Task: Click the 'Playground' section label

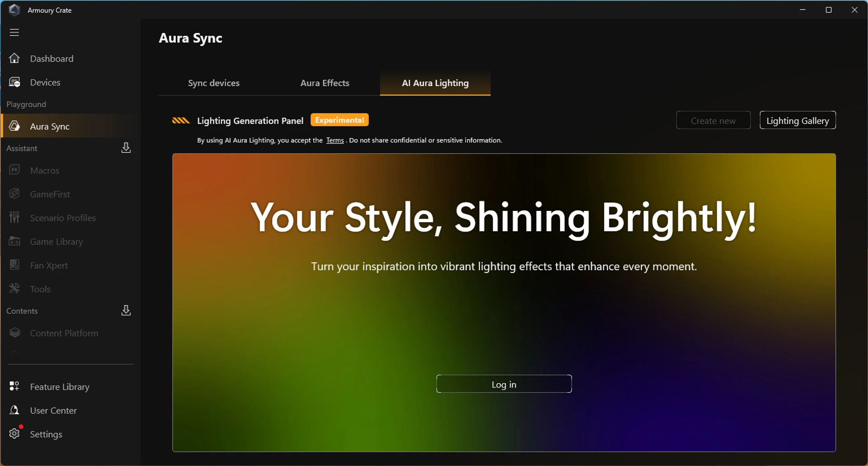Action: click(26, 104)
